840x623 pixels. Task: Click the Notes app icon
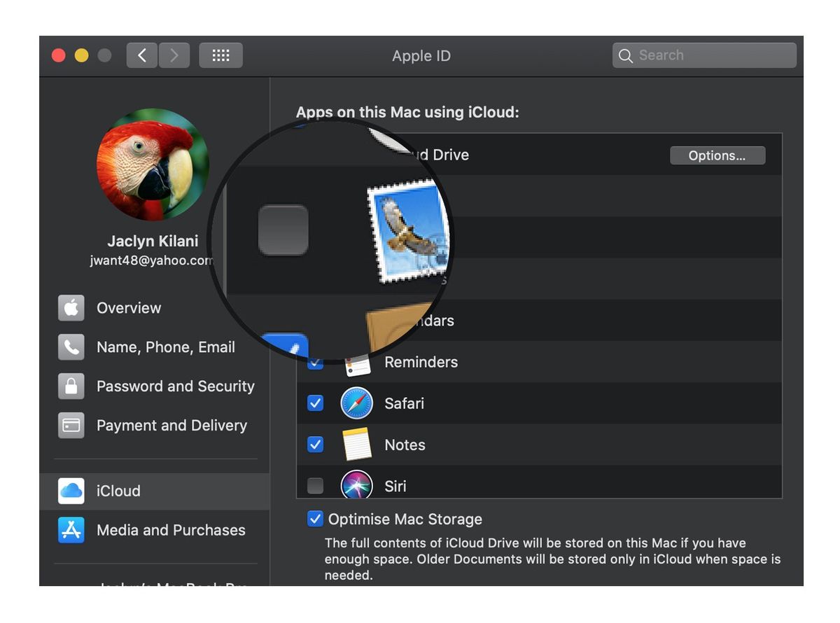click(357, 444)
